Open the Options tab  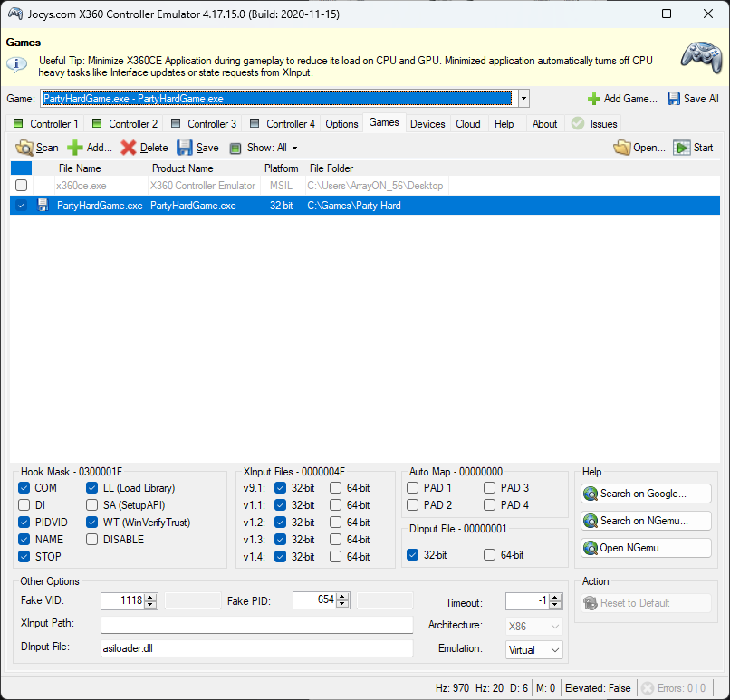[341, 124]
